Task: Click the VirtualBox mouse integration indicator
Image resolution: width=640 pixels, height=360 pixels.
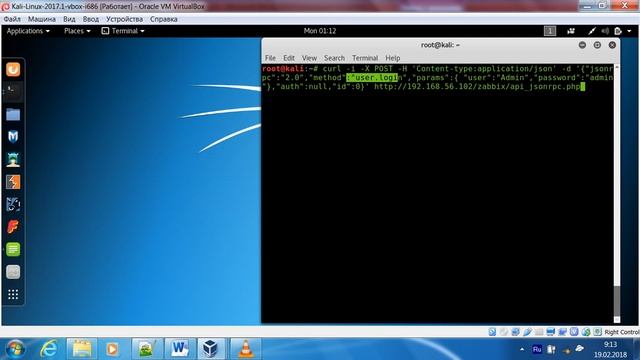Action: click(586, 332)
